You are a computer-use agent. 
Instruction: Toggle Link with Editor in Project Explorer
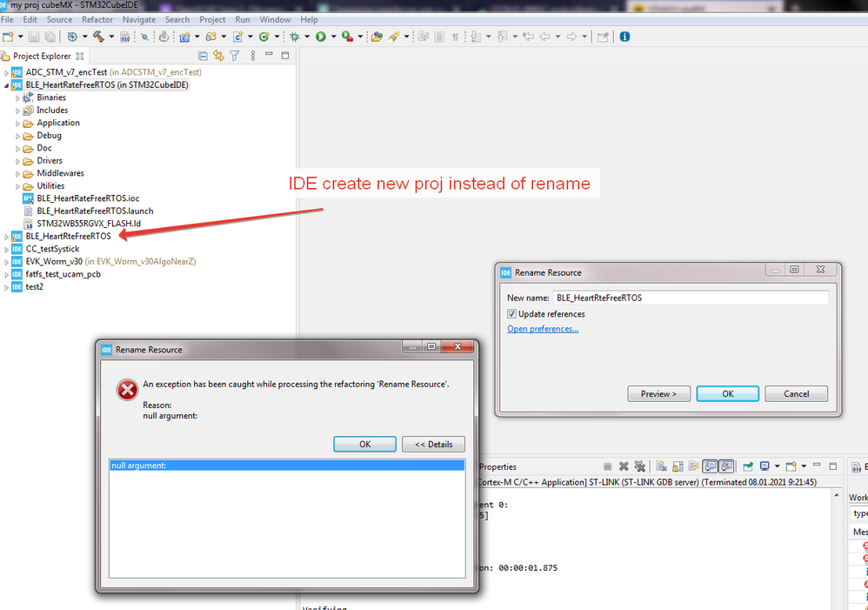(218, 56)
